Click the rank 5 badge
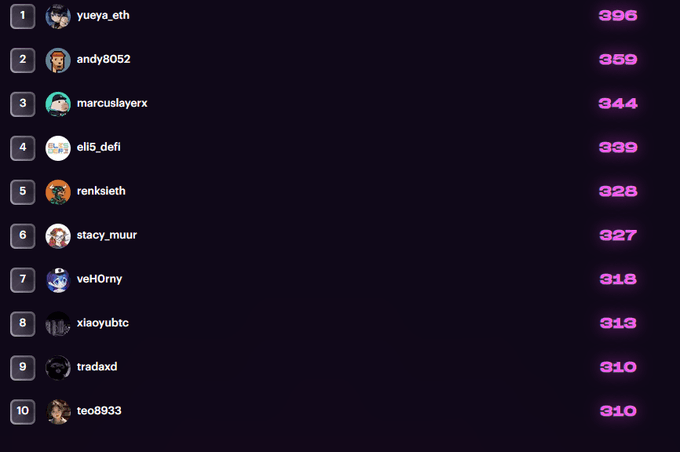The height and width of the screenshot is (452, 680). click(x=23, y=191)
